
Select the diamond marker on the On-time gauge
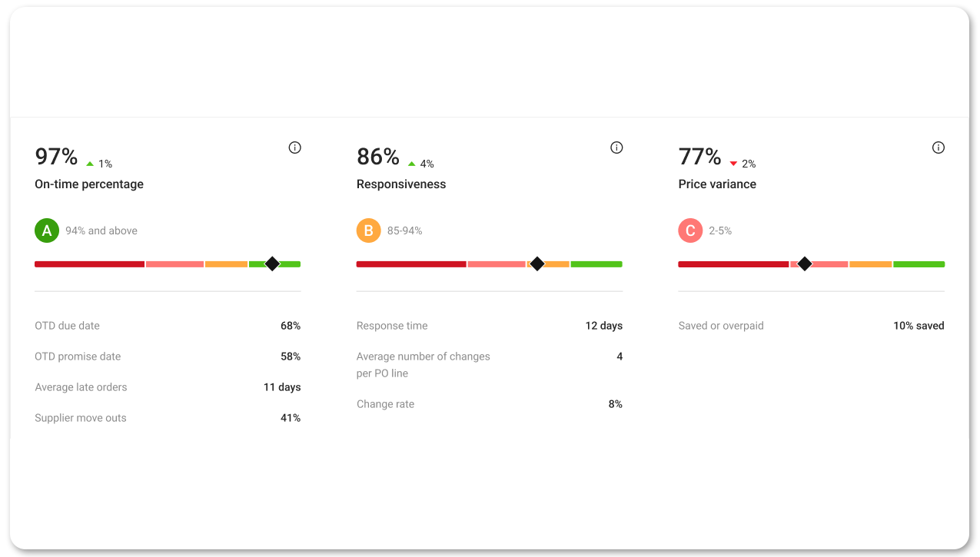[x=272, y=264]
